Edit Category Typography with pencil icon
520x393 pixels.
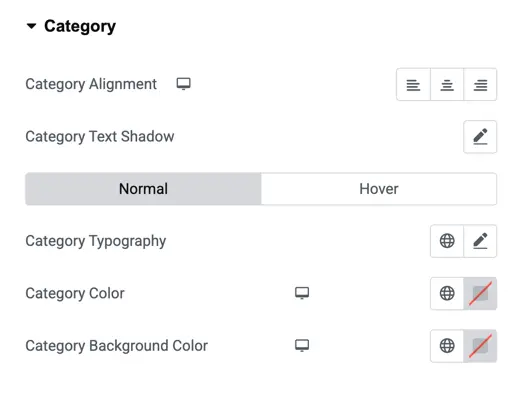[480, 241]
